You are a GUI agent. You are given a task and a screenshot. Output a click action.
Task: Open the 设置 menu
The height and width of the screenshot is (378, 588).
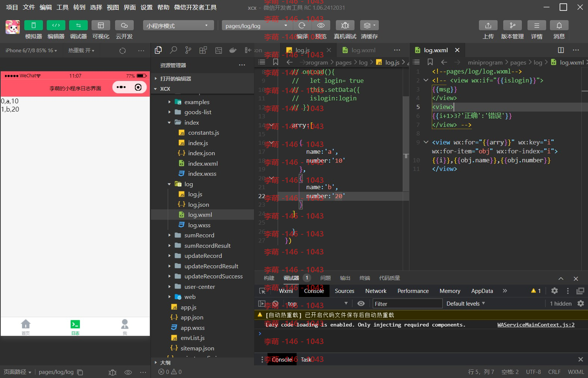146,7
